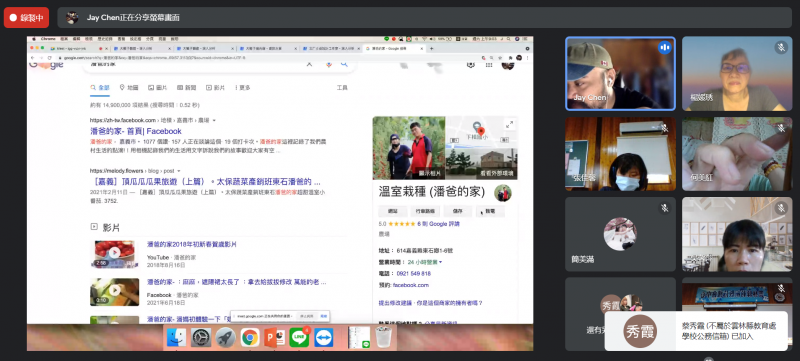The width and height of the screenshot is (800, 361).
Task: Click the phone number 0921 549 818
Action: click(414, 274)
